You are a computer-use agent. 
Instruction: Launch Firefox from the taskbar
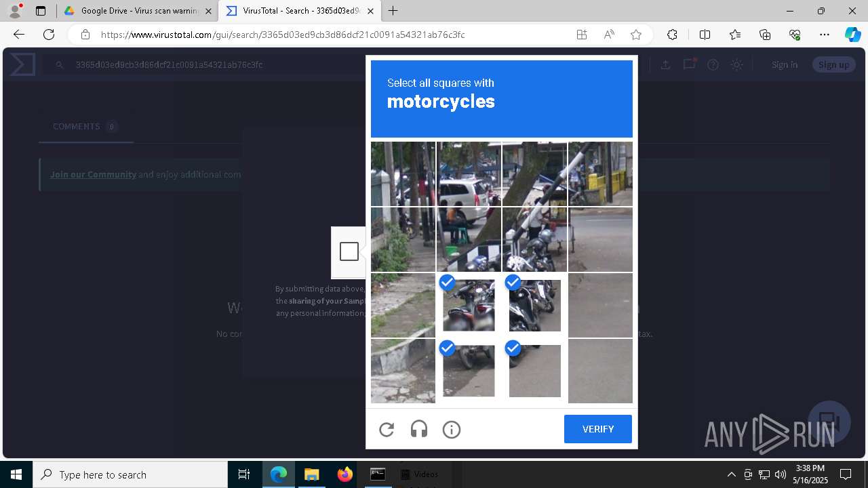[344, 474]
